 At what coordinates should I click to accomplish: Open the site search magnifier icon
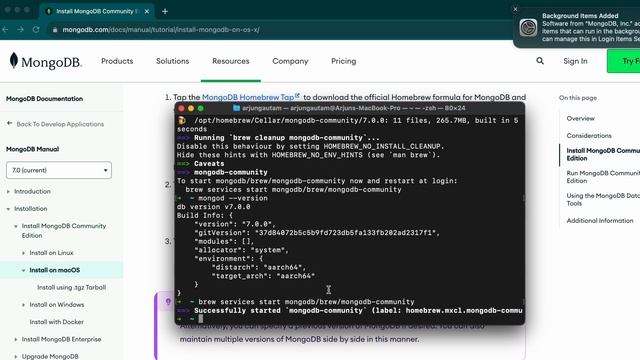[x=540, y=61]
